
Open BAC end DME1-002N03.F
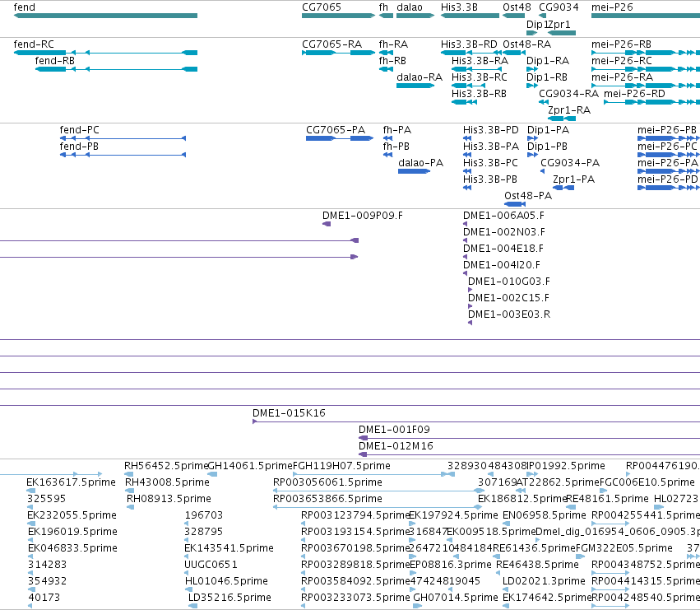tap(504, 232)
